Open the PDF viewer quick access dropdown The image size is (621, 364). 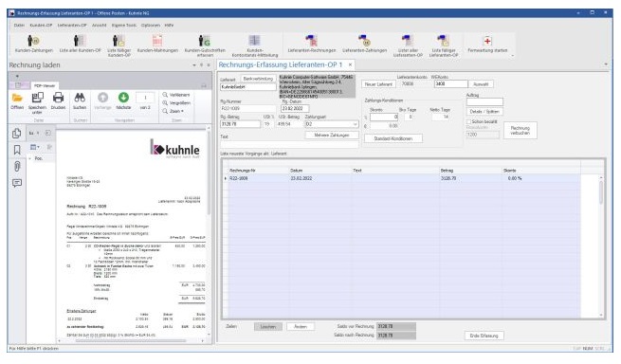[17, 76]
